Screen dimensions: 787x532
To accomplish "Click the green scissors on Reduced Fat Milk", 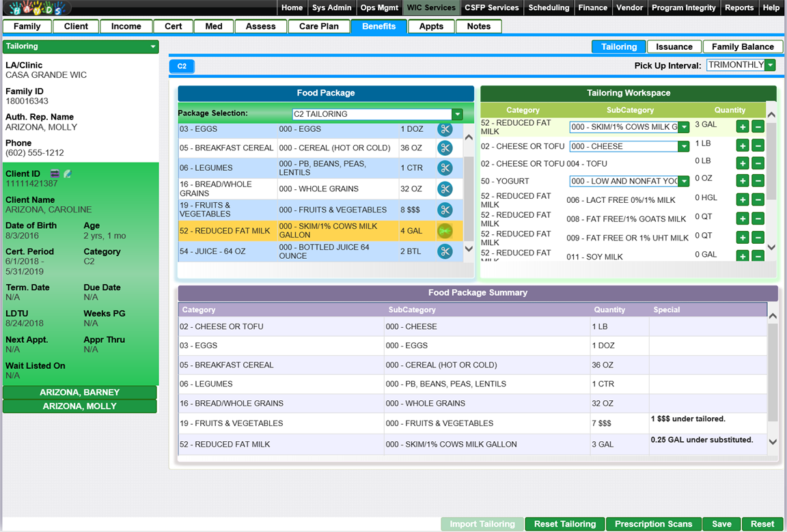I will [445, 231].
